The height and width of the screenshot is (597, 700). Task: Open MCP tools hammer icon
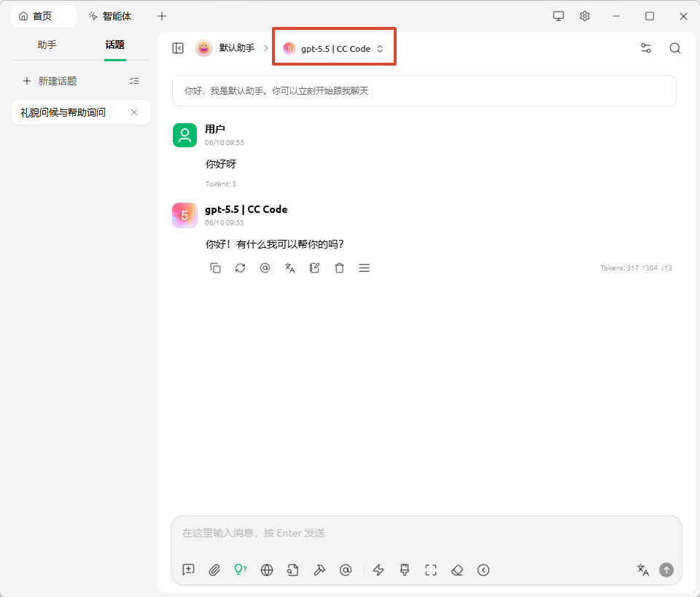coord(319,570)
